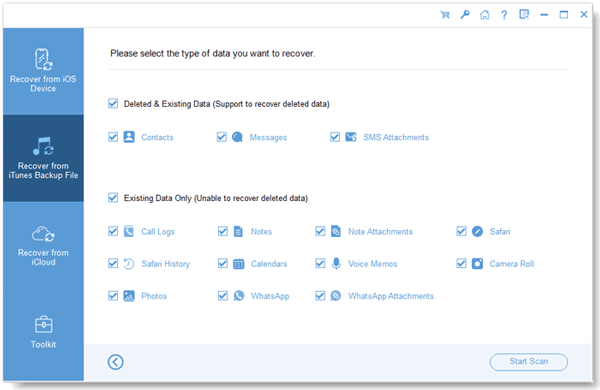This screenshot has height=390, width=600.
Task: Click the Note Attachments label
Action: pos(380,232)
